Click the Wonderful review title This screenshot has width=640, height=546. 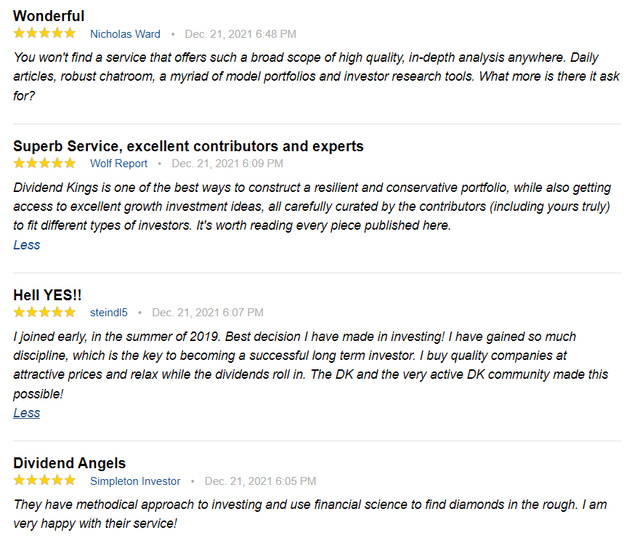pyautogui.click(x=49, y=16)
